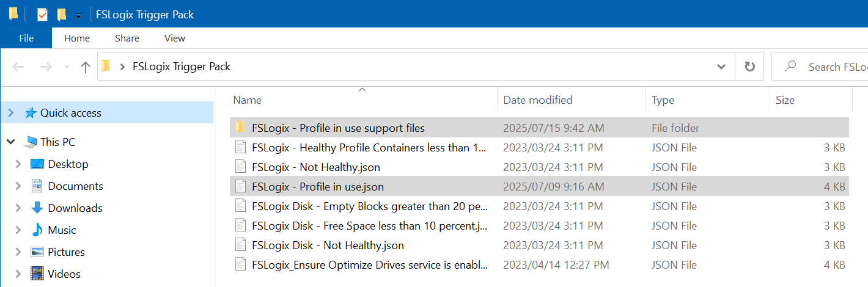Screen dimensions: 868x287
Task: Go up one folder level
Action: pyautogui.click(x=86, y=67)
